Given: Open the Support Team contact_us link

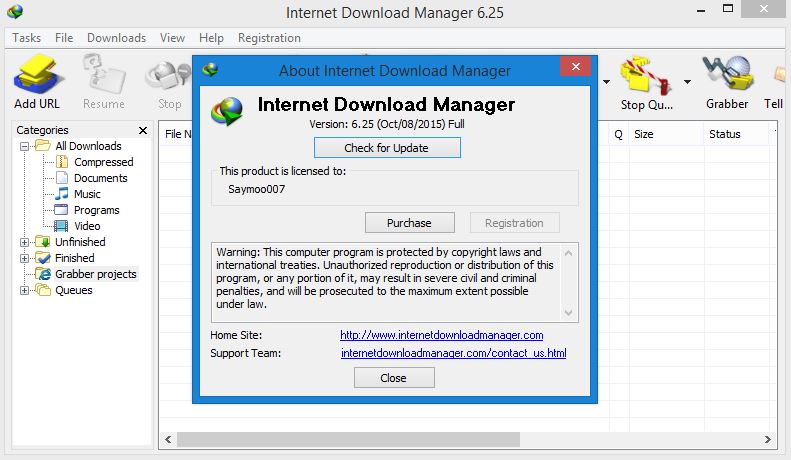Looking at the screenshot, I should [x=454, y=353].
